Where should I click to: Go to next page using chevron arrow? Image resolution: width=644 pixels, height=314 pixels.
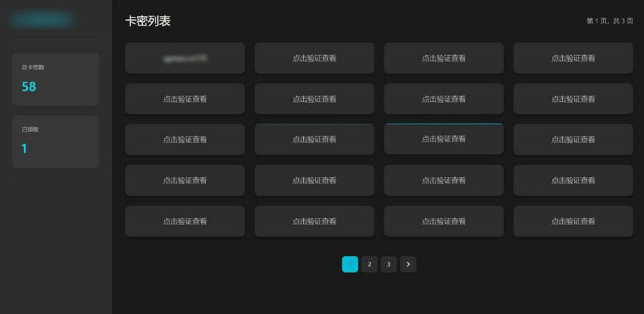tap(408, 264)
